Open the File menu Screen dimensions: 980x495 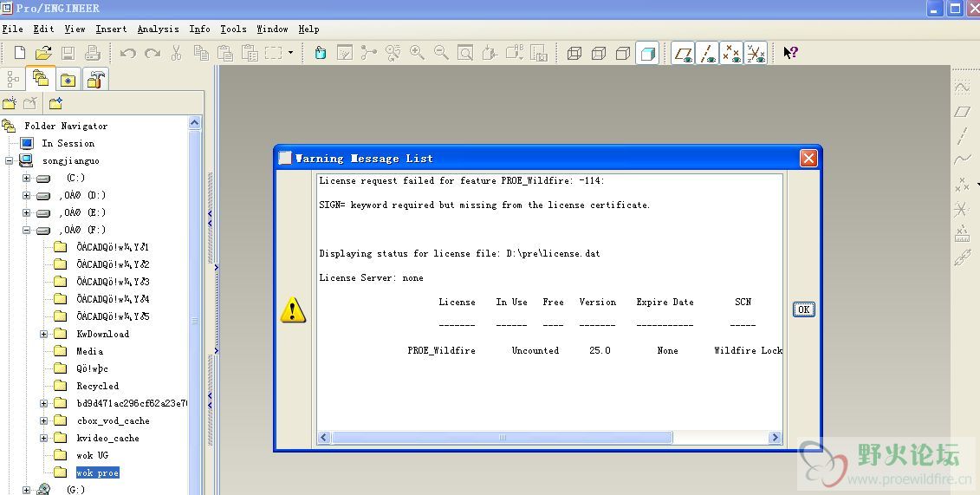[x=12, y=29]
